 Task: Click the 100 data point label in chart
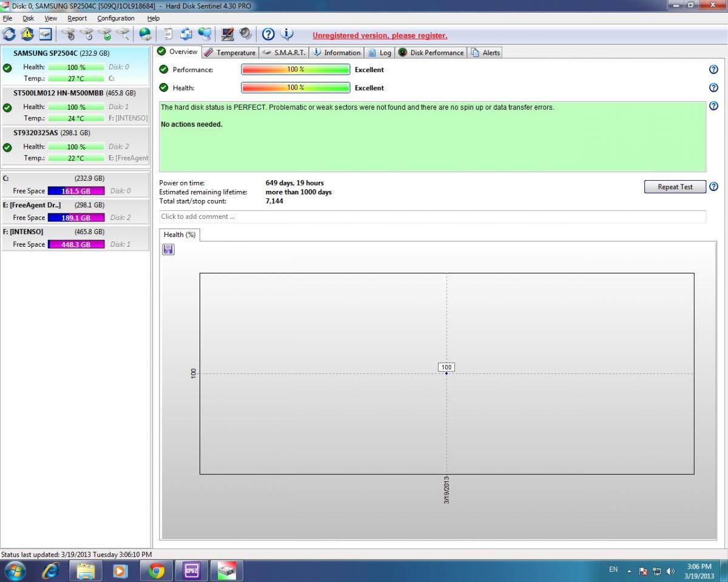click(x=447, y=367)
